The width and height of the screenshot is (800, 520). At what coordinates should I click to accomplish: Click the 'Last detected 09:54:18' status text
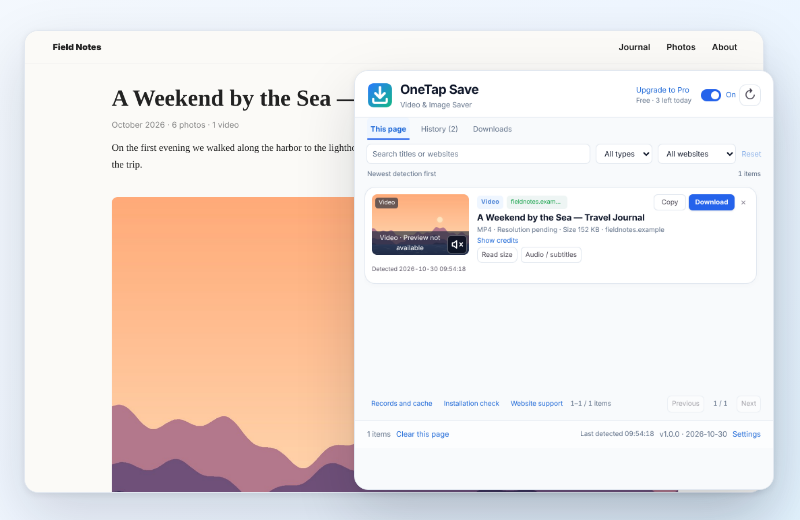(x=617, y=434)
